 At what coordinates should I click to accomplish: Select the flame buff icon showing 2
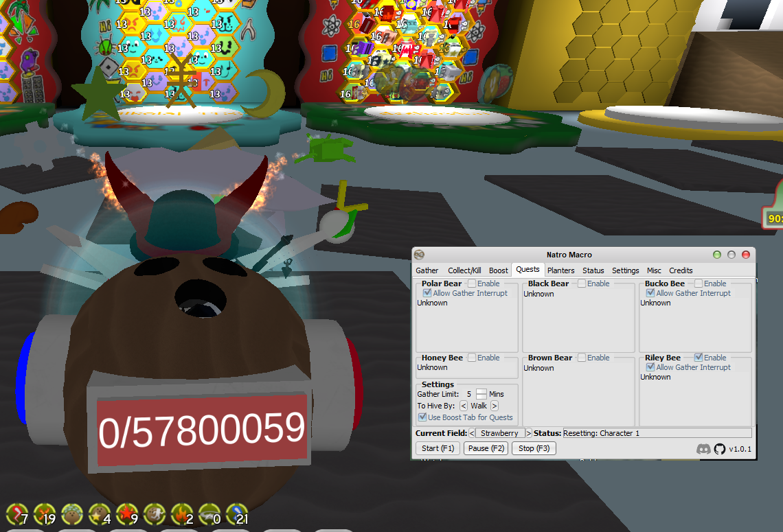click(182, 514)
